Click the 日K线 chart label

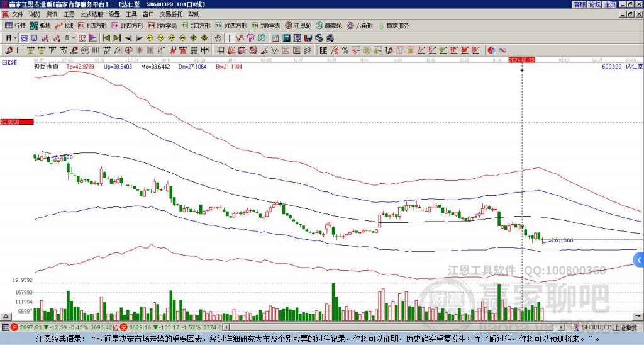[9, 62]
